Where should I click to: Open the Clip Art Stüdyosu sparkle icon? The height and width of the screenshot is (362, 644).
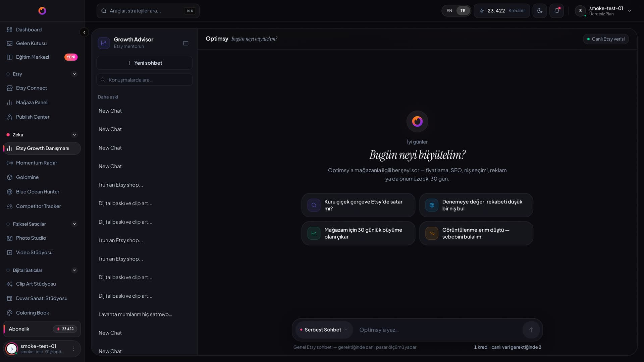click(x=10, y=284)
